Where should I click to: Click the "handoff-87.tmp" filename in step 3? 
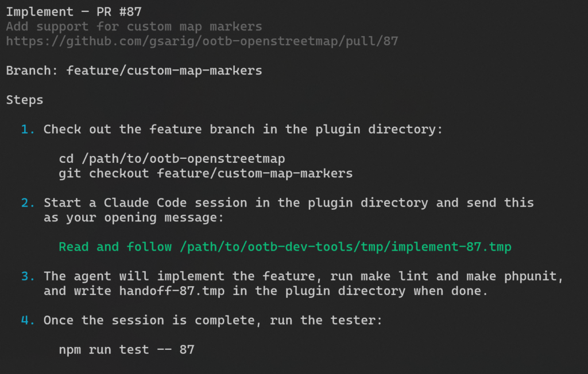click(x=172, y=291)
